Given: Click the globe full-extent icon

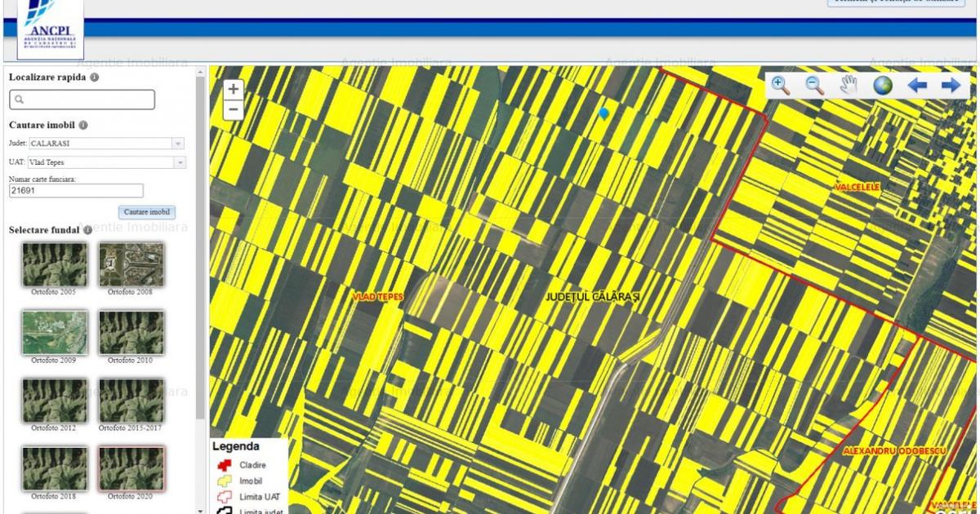Looking at the screenshot, I should coord(883,86).
